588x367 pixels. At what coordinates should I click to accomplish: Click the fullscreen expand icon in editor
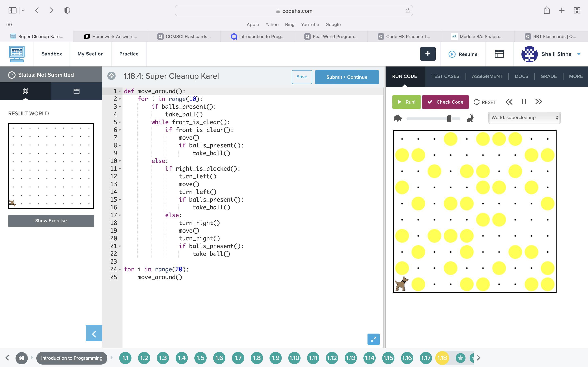pyautogui.click(x=373, y=339)
